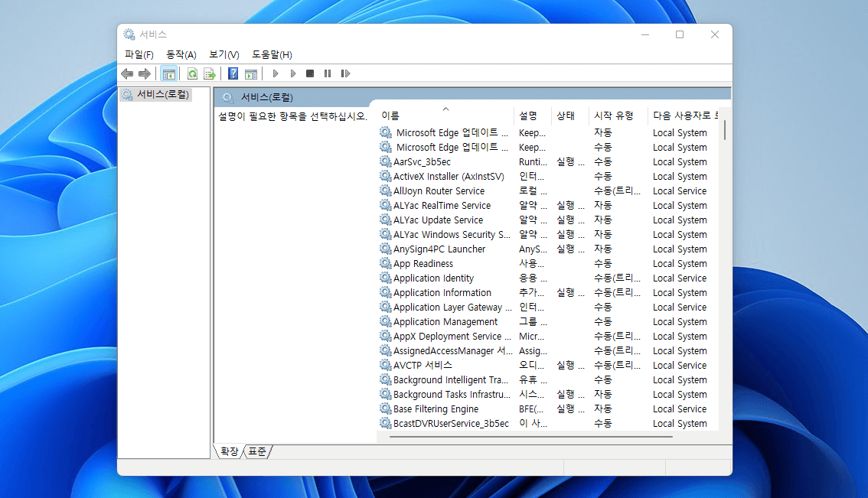Open the 서비스 window title bar icon
868x498 pixels.
click(129, 34)
